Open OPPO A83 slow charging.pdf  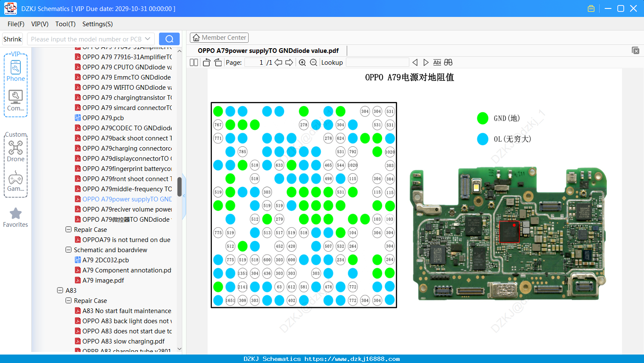click(x=120, y=341)
